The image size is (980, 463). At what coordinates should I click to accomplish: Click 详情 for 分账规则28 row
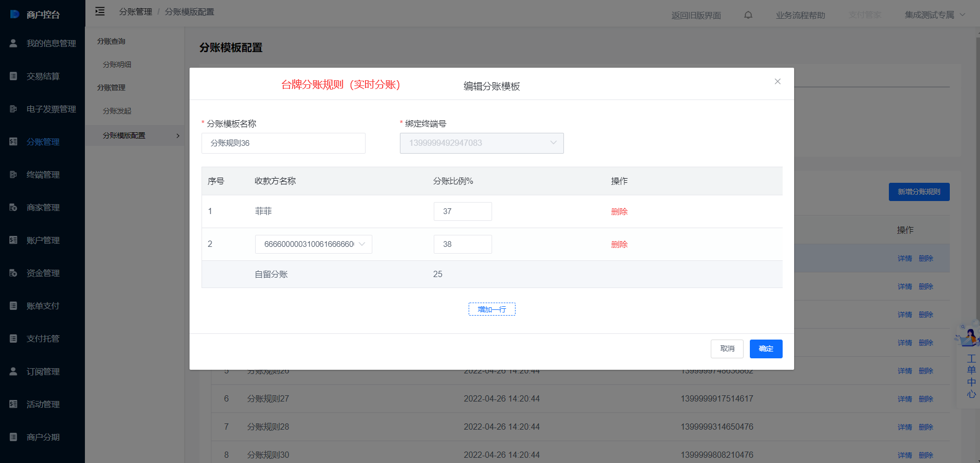coord(904,427)
